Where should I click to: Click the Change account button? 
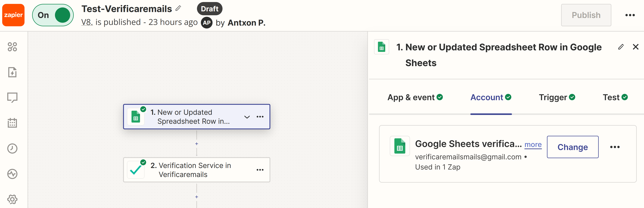pos(572,147)
